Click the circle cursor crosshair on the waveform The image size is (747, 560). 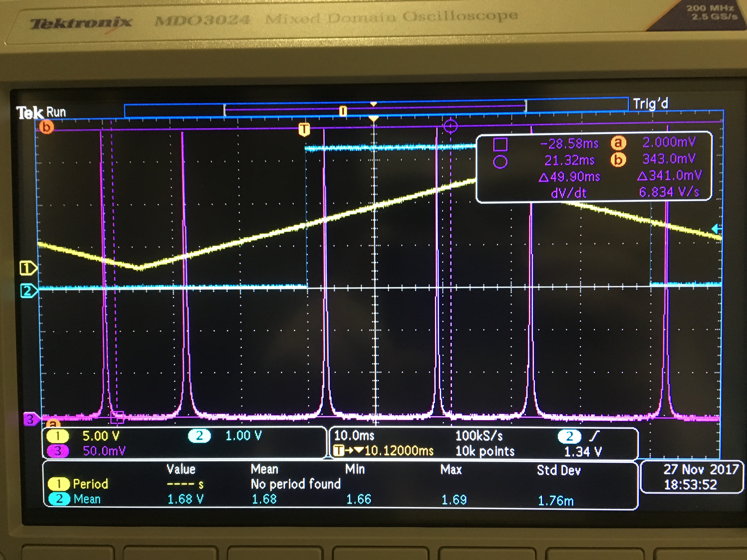pyautogui.click(x=451, y=127)
